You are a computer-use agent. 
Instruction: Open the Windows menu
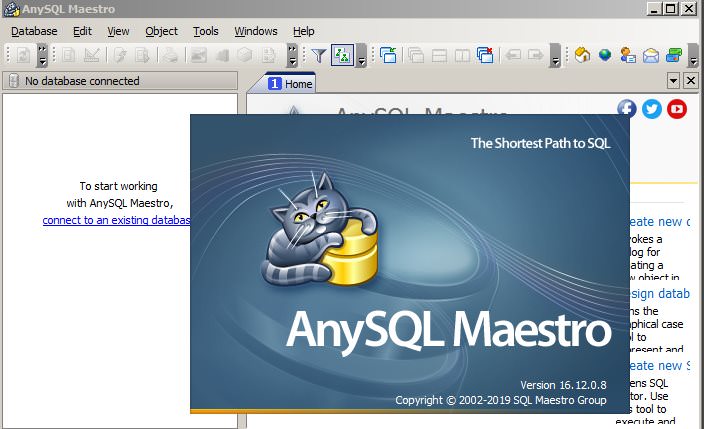[x=256, y=31]
